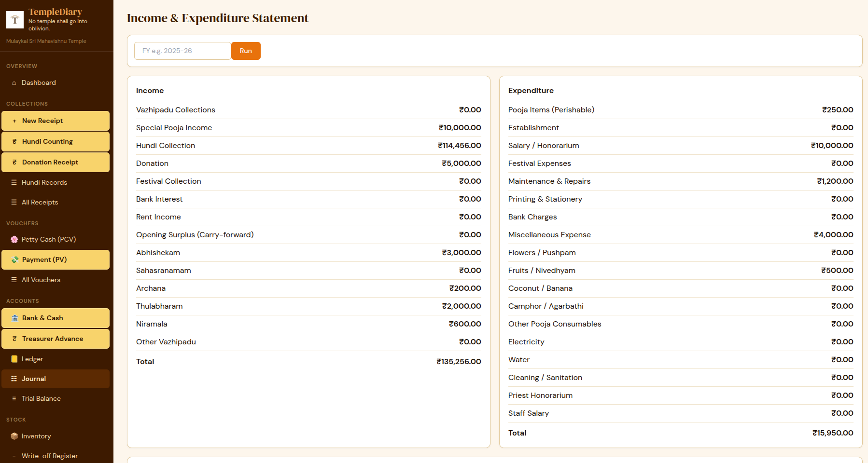Open the Ledger

(x=56, y=359)
